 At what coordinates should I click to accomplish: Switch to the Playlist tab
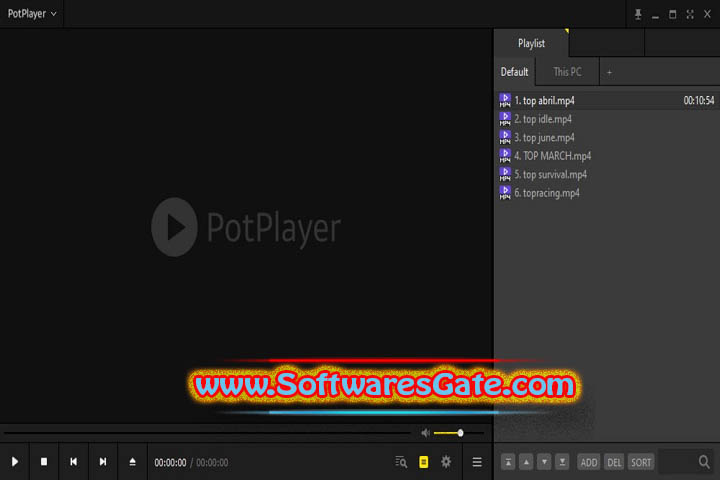tap(531, 44)
